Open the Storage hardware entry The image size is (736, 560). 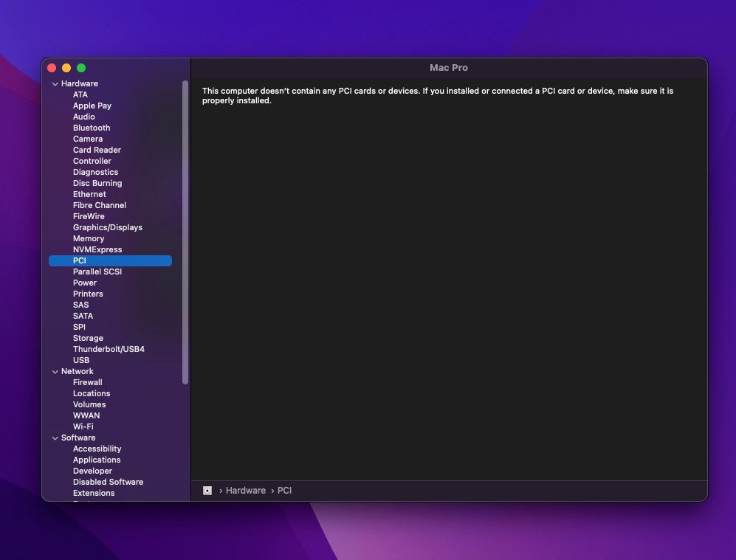click(88, 338)
